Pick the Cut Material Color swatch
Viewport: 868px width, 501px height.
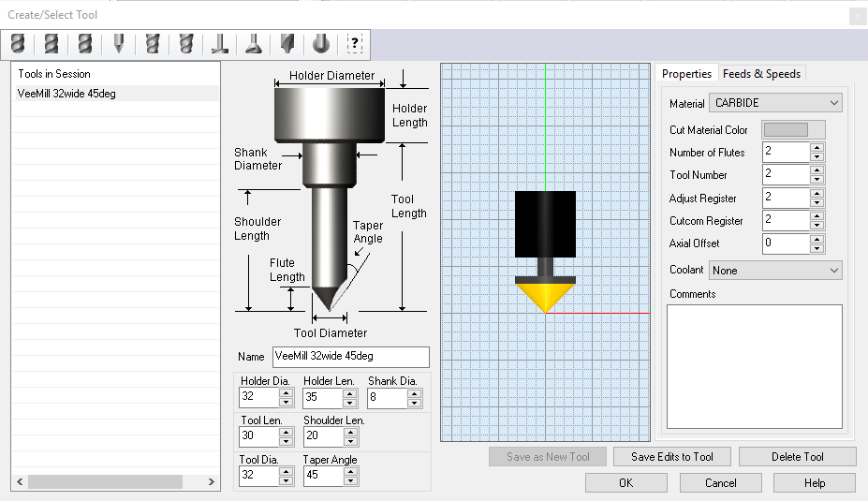793,129
